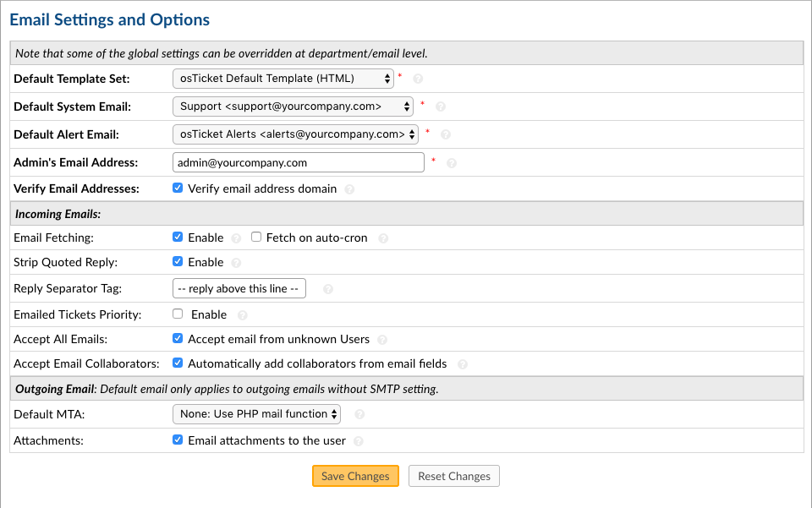
Task: Click help icon beside Reply Separator Tag
Action: point(327,288)
